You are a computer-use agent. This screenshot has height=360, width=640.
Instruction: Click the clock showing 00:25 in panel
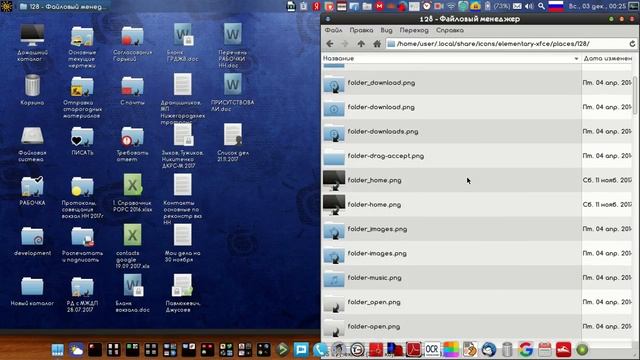coord(596,6)
